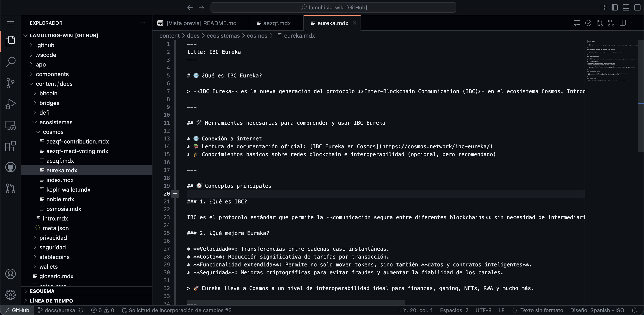The height and width of the screenshot is (315, 644).
Task: Click comment icon in editor toolbar
Action: (x=577, y=23)
